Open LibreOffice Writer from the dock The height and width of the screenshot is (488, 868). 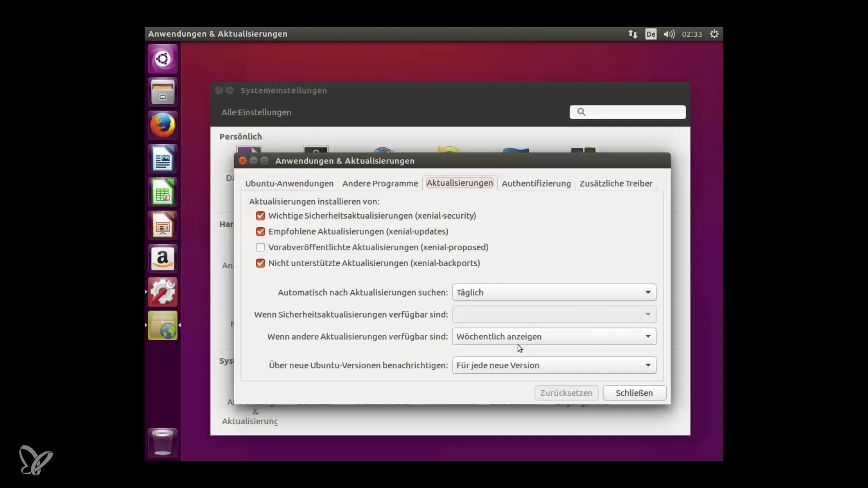pyautogui.click(x=163, y=159)
